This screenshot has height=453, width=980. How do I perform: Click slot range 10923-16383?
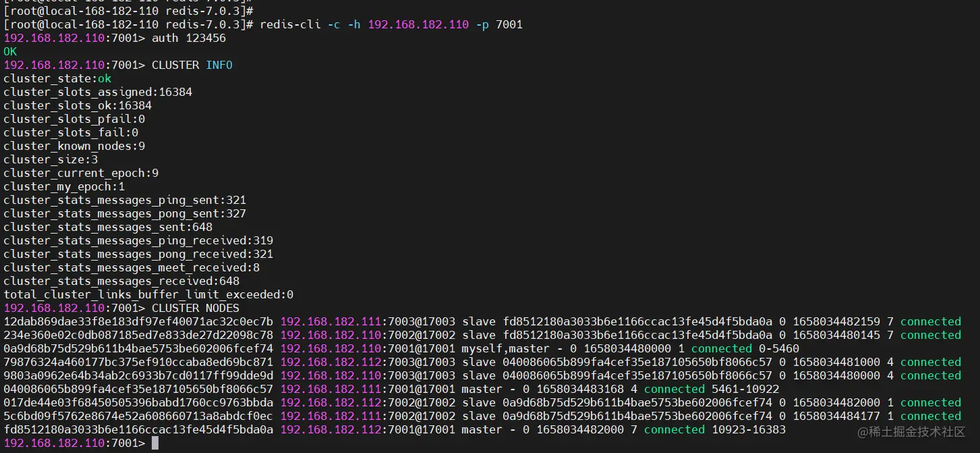749,430
